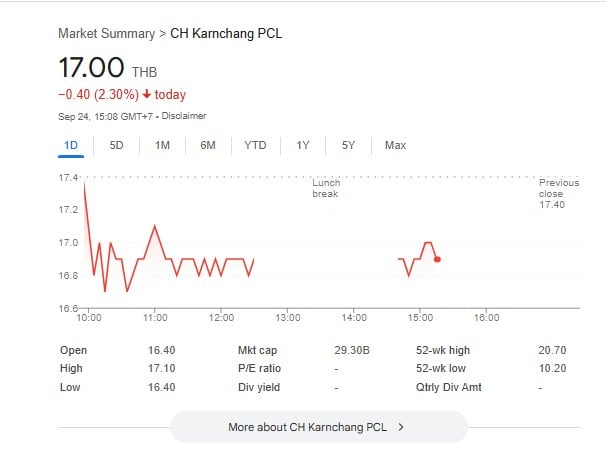Viewport: 606px width, 475px height.
Task: Open the Max range tab
Action: tap(395, 146)
